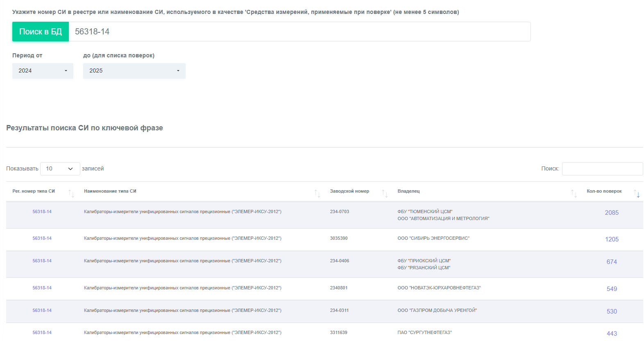The width and height of the screenshot is (644, 341).
Task: Select serial number cell 3035390
Action: [x=339, y=239]
